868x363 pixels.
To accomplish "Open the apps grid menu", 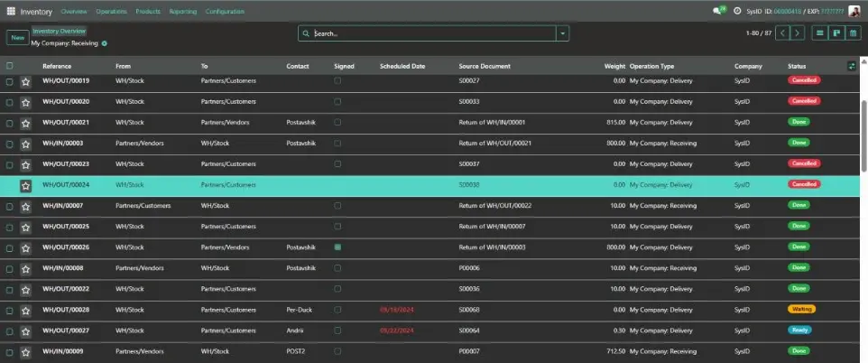I will 11,12.
